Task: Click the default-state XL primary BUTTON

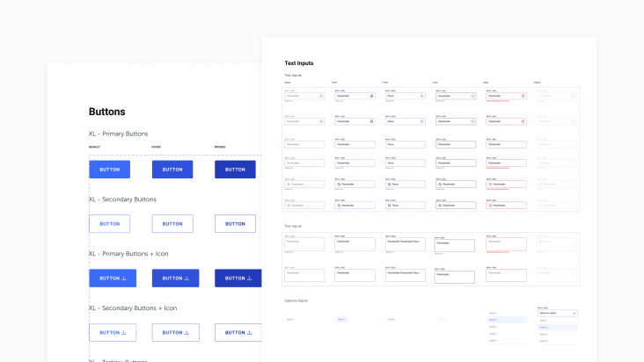Action: pos(110,170)
